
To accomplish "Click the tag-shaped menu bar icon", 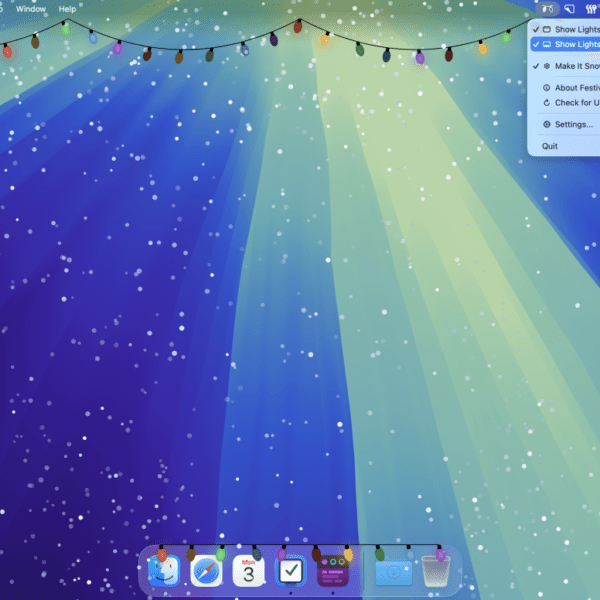I will 570,9.
